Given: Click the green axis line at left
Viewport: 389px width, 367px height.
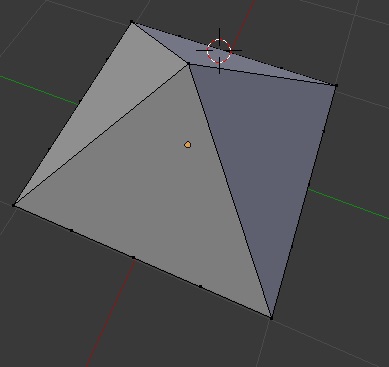Looking at the screenshot, I should (x=39, y=91).
